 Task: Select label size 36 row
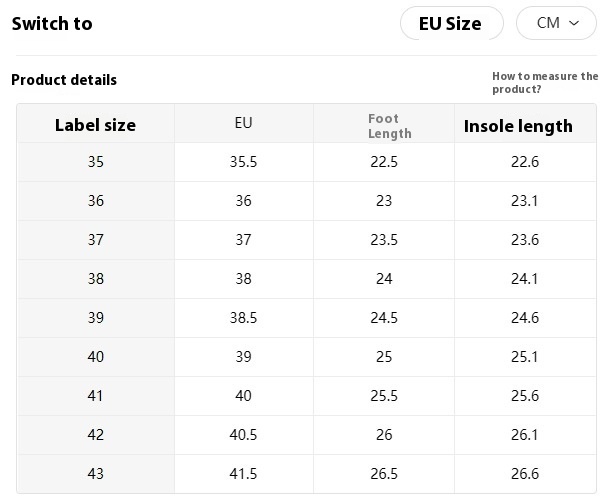306,201
